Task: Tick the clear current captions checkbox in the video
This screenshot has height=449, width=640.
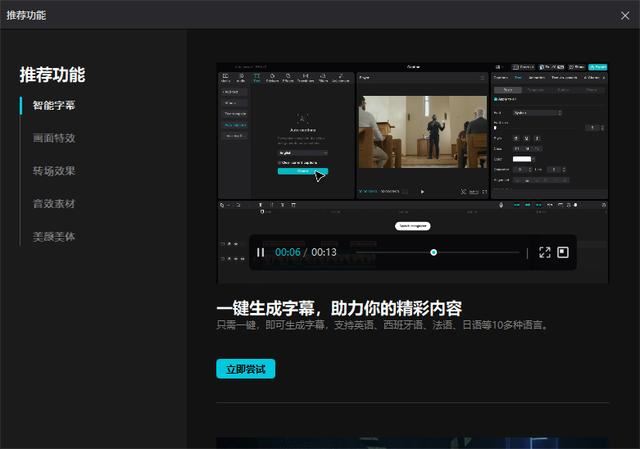Action: click(279, 162)
